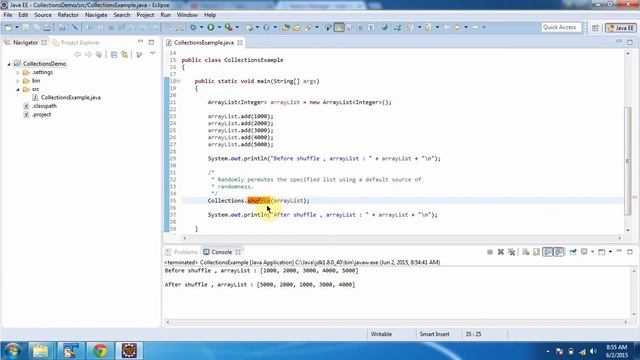The image size is (640, 360).
Task: Select the CollectionsExample.java editor tab
Action: (204, 42)
